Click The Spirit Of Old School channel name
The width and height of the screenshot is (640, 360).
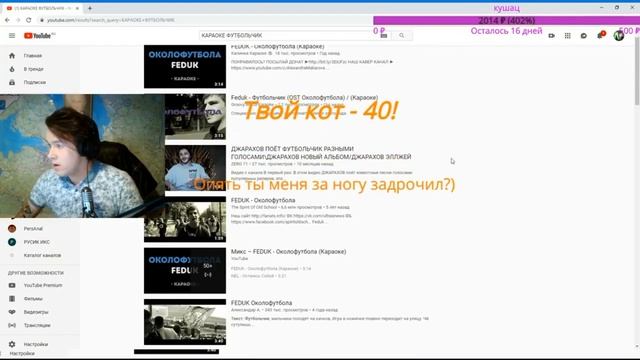[x=253, y=207]
